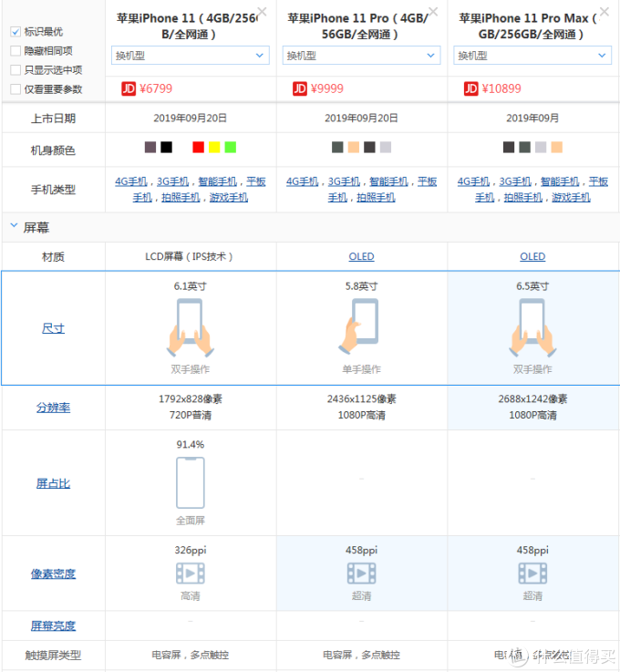Click 智能手机 link in iPhone 11 column

218,181
